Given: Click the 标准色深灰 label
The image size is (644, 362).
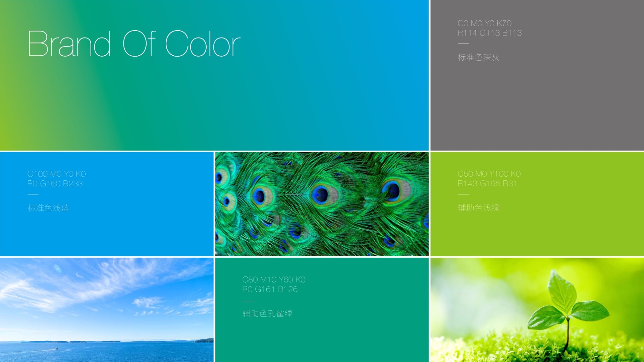Looking at the screenshot, I should [479, 57].
